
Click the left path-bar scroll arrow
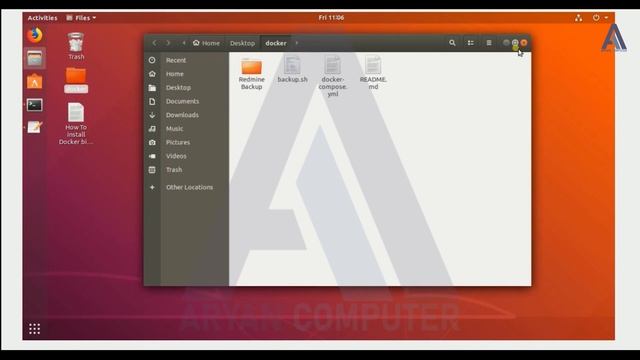[184, 43]
